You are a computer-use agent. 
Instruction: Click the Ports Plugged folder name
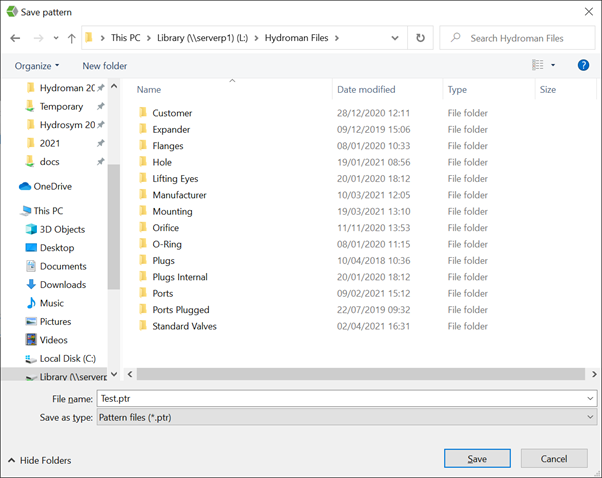click(x=181, y=310)
